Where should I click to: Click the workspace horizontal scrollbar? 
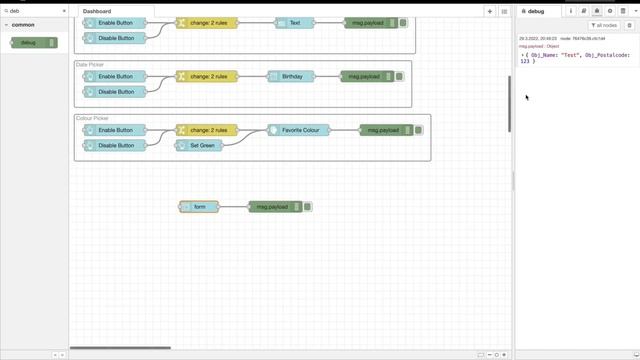pyautogui.click(x=120, y=348)
